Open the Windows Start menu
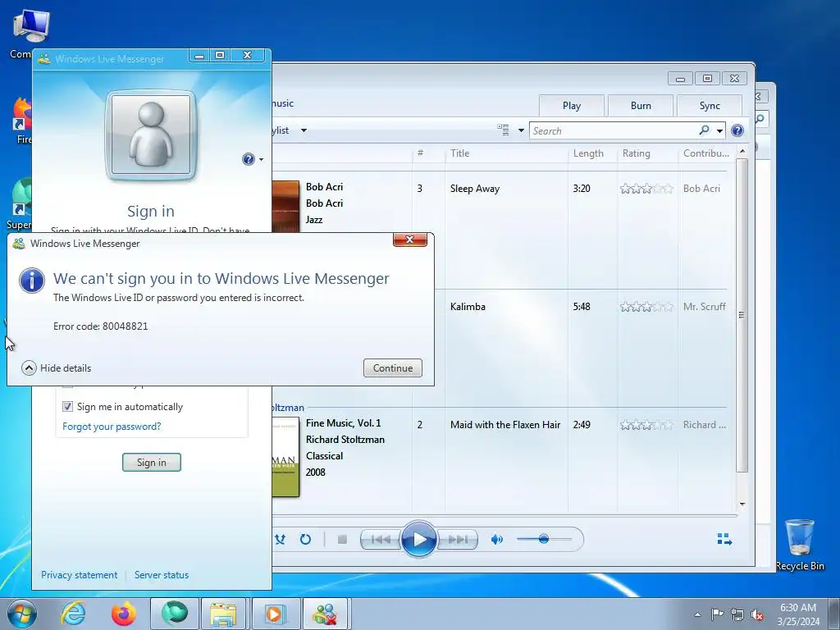The height and width of the screenshot is (630, 840). [22, 614]
